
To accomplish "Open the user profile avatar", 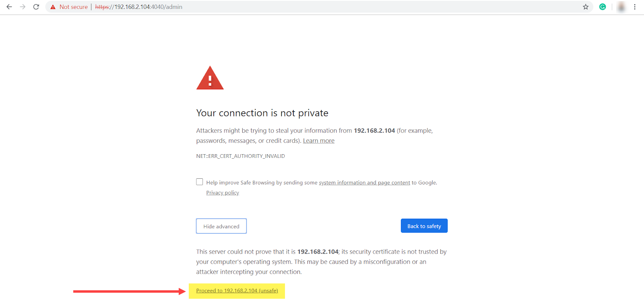I will [x=621, y=7].
